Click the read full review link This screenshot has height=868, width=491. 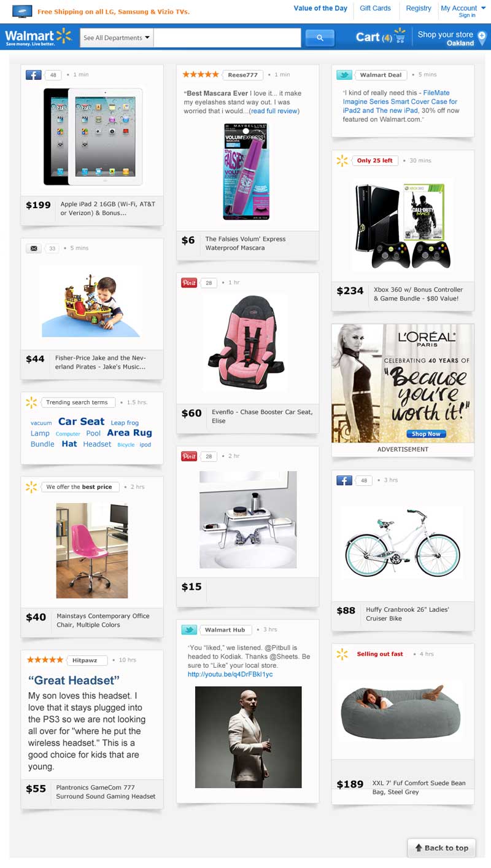[x=274, y=111]
